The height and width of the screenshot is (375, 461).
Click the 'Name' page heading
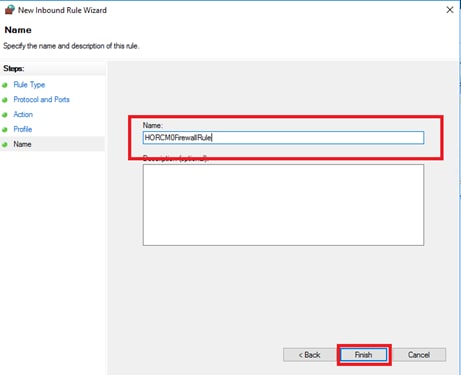[18, 30]
